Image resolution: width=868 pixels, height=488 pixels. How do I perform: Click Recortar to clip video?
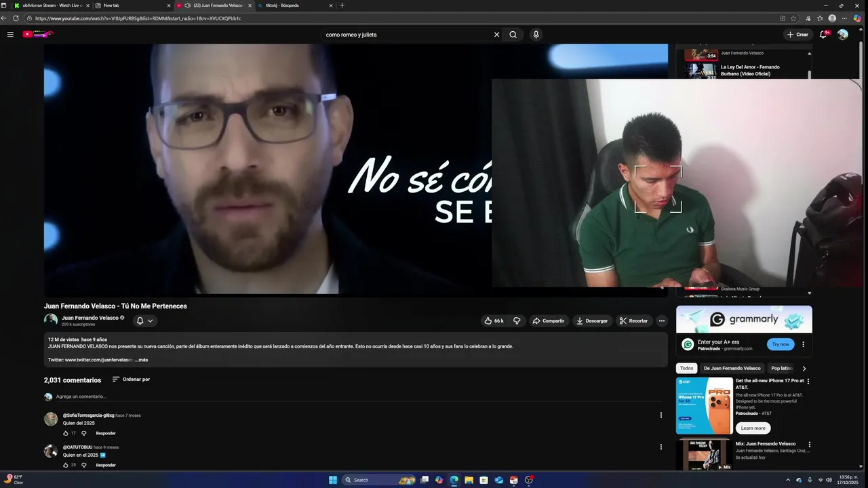point(633,321)
